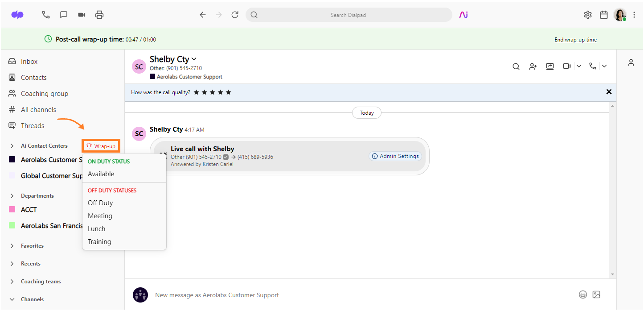Call Shelby with phone icon
The image size is (644, 311).
click(x=592, y=66)
